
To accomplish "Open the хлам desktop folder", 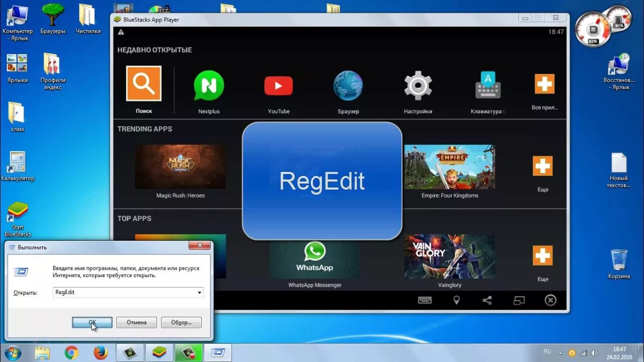I will pyautogui.click(x=17, y=117).
